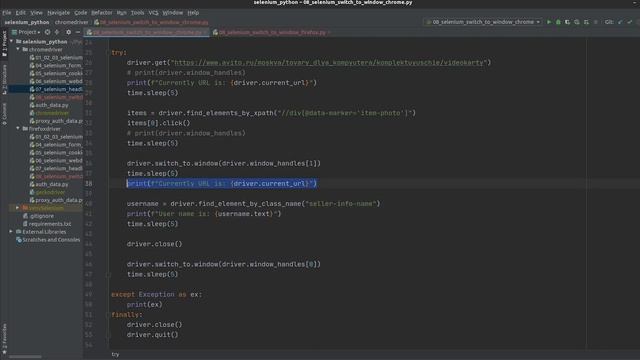Commit changes with the Git checkmark icon
The width and height of the screenshot is (640, 360).
click(x=630, y=22)
